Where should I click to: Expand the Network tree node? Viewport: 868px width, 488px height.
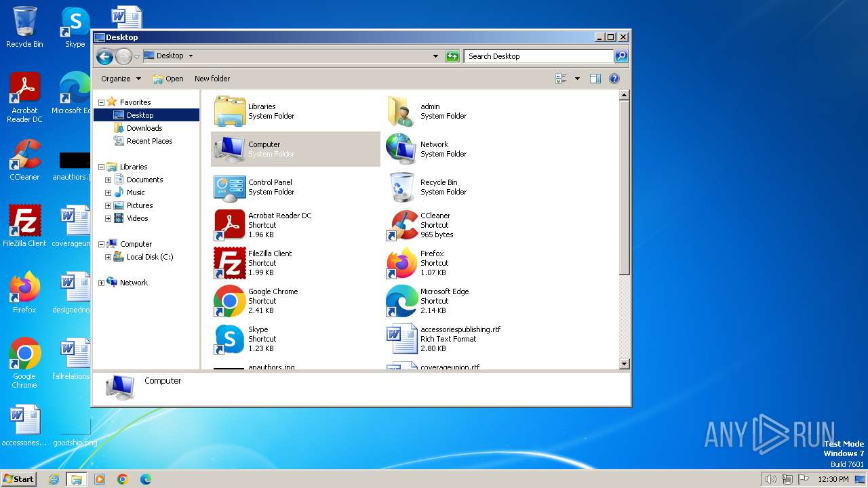pos(101,283)
